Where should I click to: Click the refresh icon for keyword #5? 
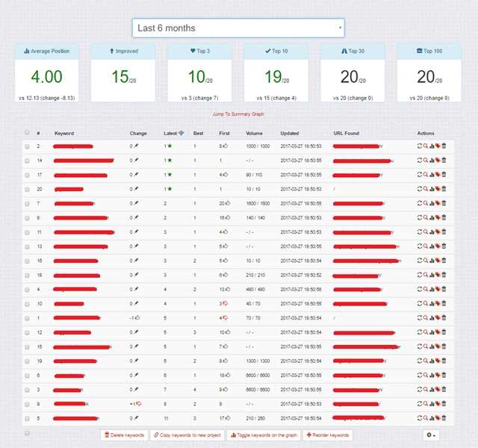tap(420, 417)
